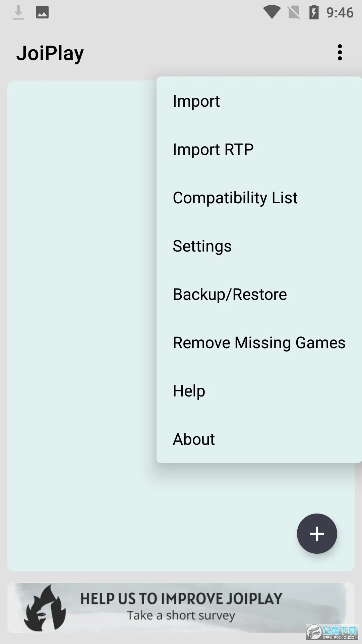Open the Compatibility List
The width and height of the screenshot is (362, 644).
(x=235, y=198)
